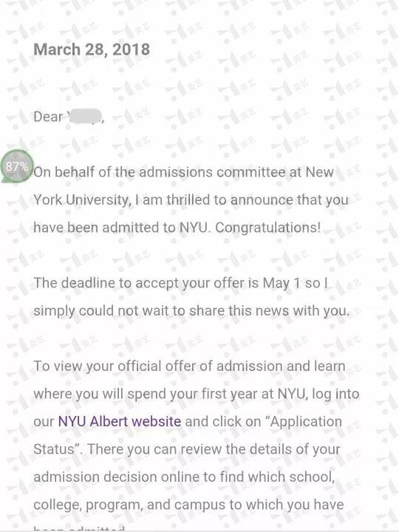The image size is (399, 532).
Task: Open the NYU Albert website link
Action: [120, 421]
